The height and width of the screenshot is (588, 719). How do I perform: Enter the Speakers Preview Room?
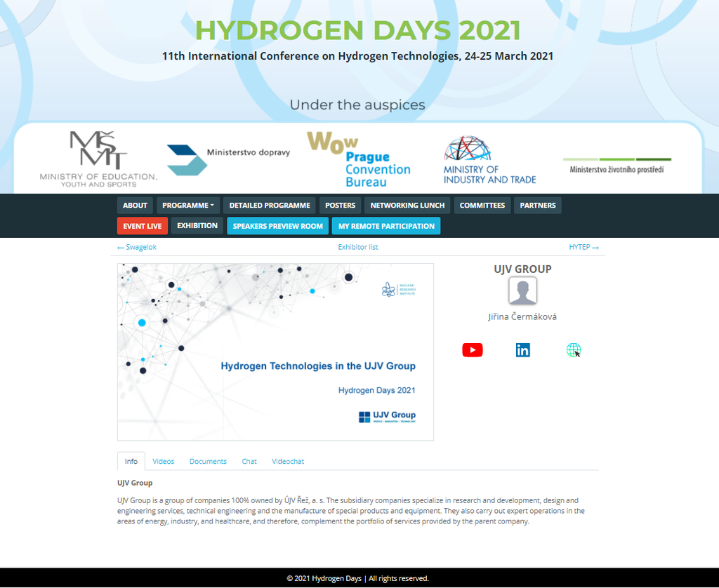pos(278,226)
